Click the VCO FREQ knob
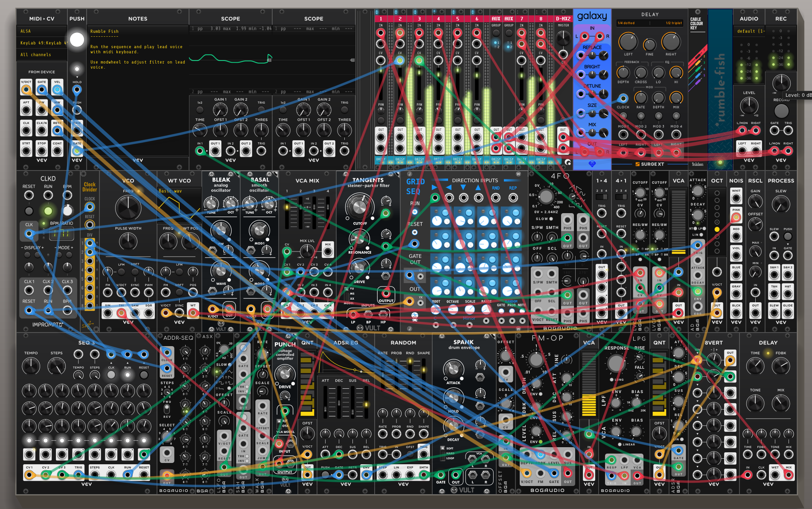The image size is (812, 509). pyautogui.click(x=128, y=208)
